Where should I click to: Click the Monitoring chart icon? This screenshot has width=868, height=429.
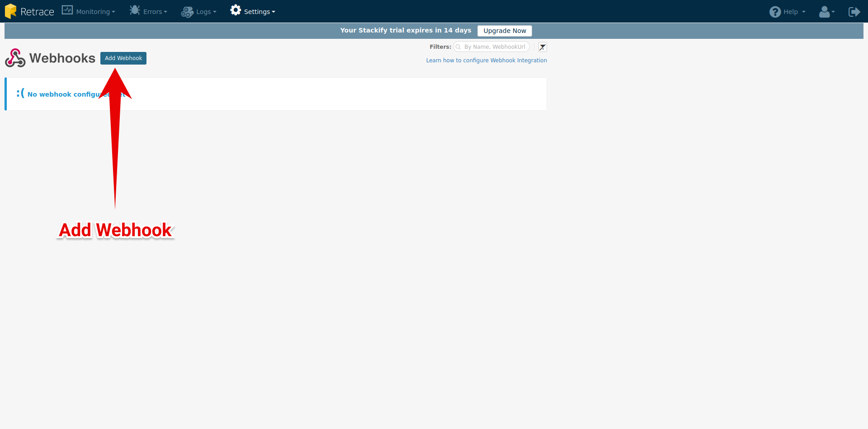[x=67, y=10]
